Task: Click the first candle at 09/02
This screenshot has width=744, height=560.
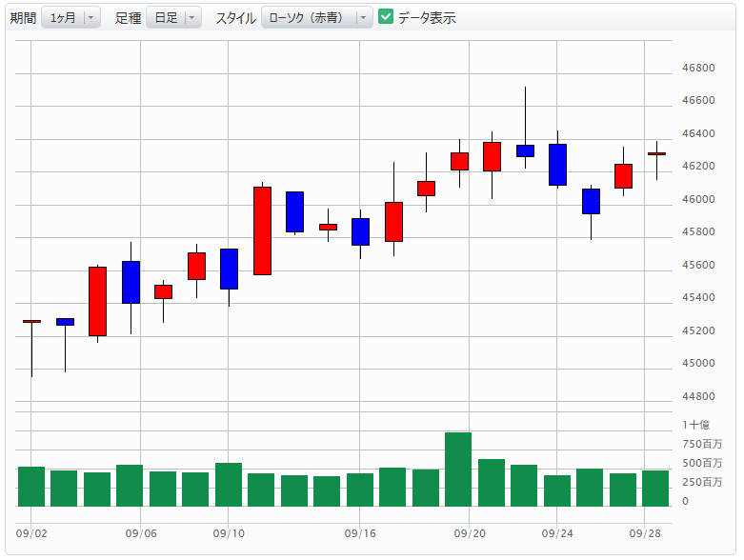Action: point(31,322)
